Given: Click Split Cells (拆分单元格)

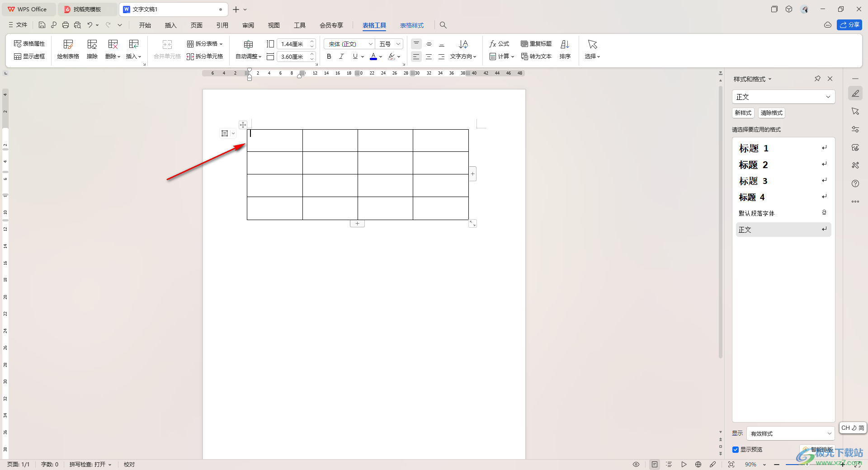Looking at the screenshot, I should coord(205,56).
